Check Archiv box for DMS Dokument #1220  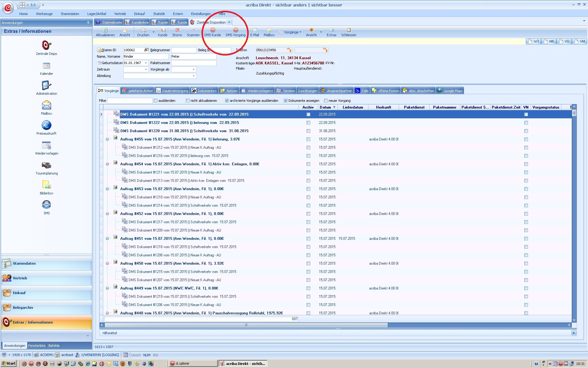308,131
